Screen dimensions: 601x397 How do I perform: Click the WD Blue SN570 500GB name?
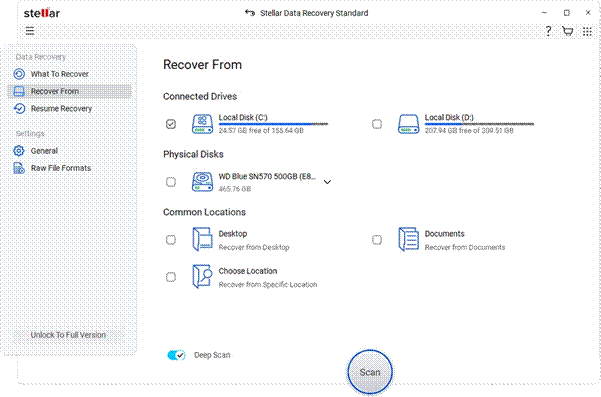(267, 176)
